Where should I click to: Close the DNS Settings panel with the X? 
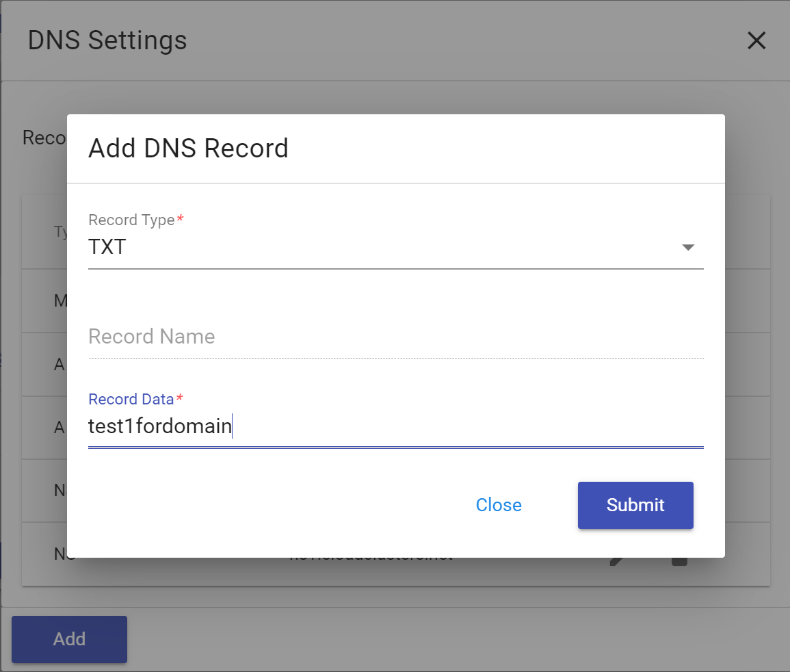click(756, 41)
